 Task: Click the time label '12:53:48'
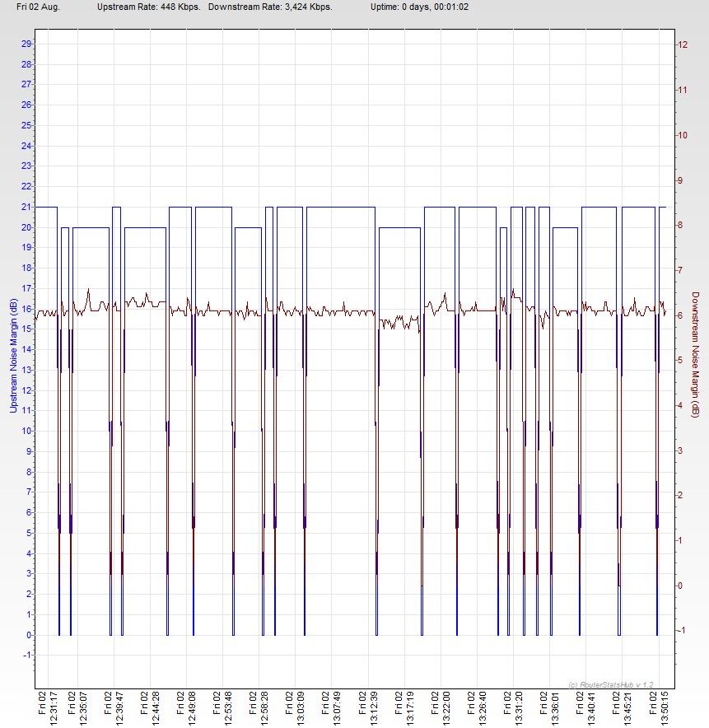228,708
